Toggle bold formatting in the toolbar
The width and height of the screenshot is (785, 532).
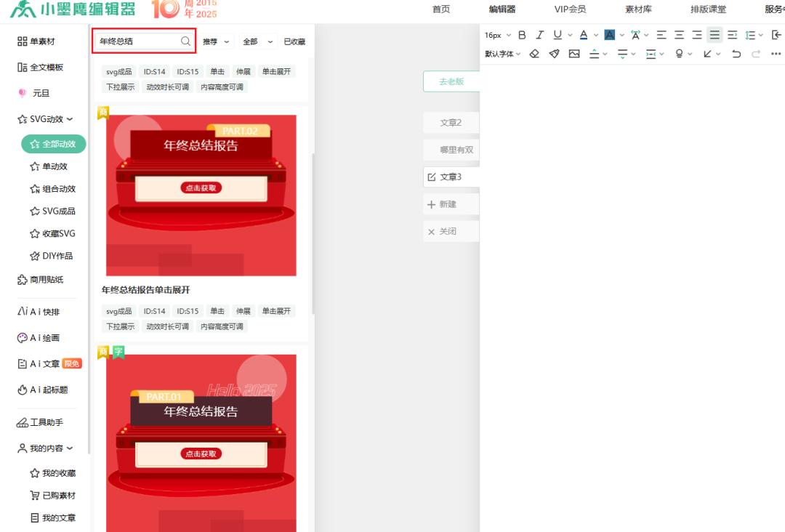pyautogui.click(x=522, y=35)
